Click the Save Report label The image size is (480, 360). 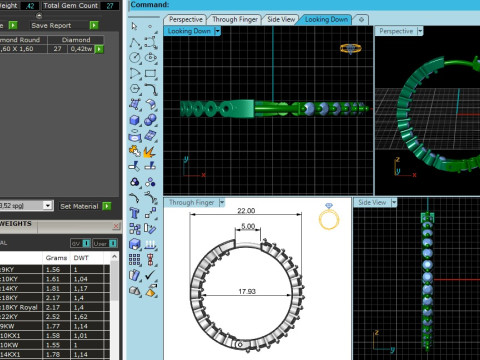click(x=51, y=25)
